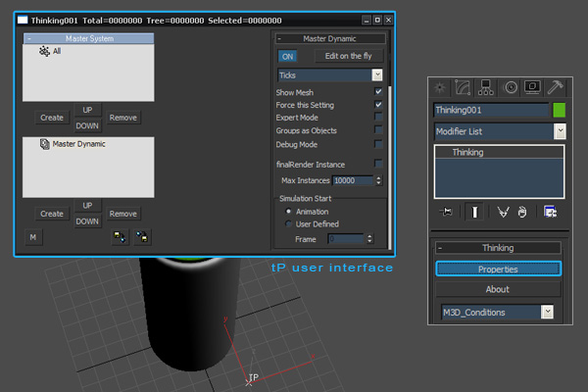Enable Expert Mode checkbox
Screen dimensions: 588x392
pyautogui.click(x=378, y=117)
